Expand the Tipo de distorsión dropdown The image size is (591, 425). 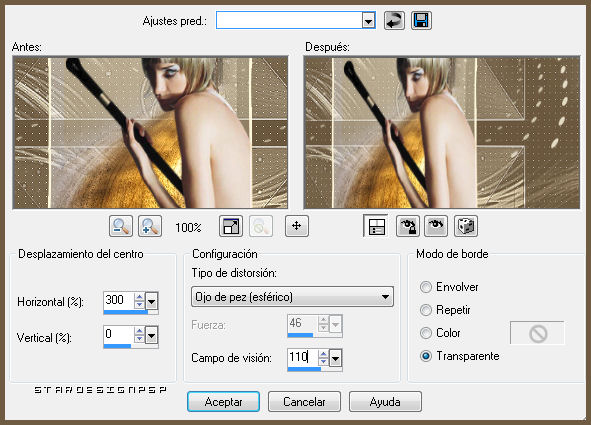292,297
